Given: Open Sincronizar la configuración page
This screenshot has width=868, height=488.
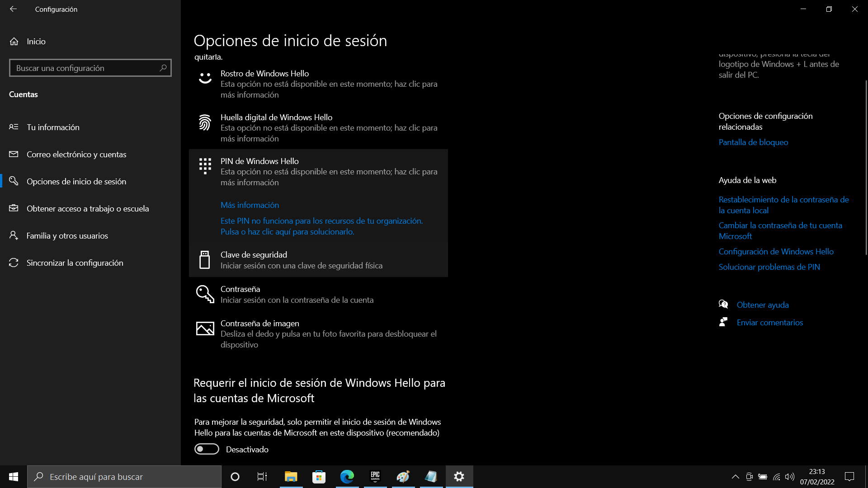Looking at the screenshot, I should click(x=75, y=263).
